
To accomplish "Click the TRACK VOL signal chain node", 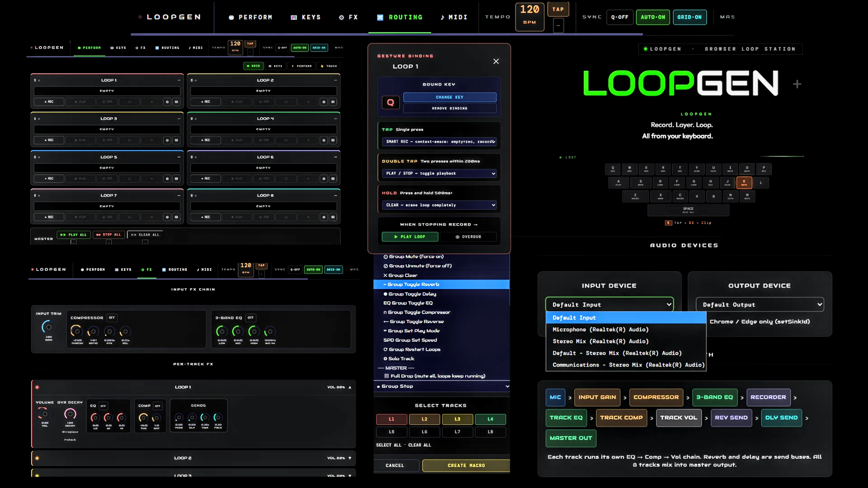I will pos(679,418).
